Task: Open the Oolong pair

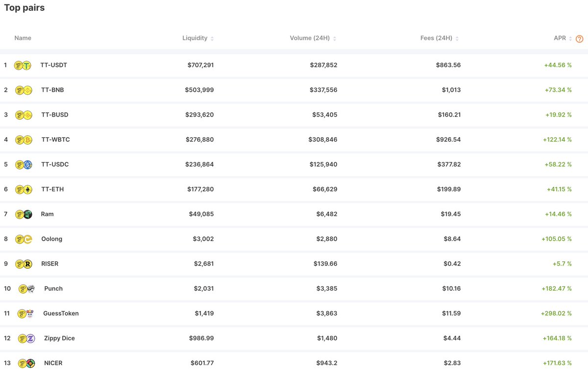Action: pos(51,239)
